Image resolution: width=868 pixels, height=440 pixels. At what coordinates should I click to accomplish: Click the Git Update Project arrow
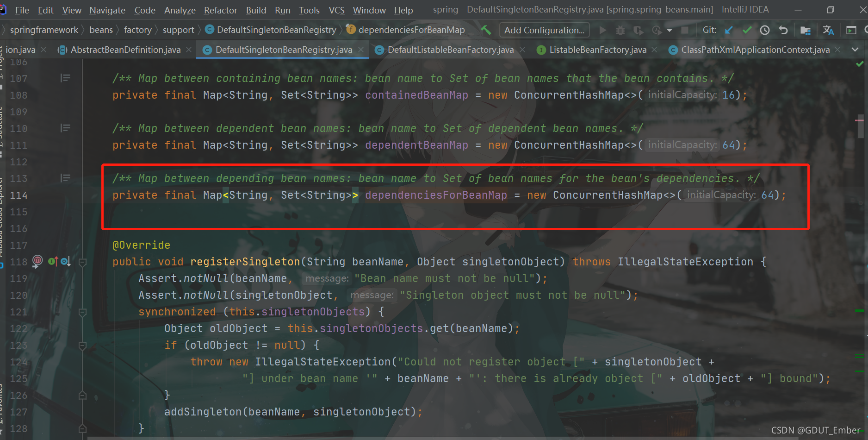[x=729, y=30]
